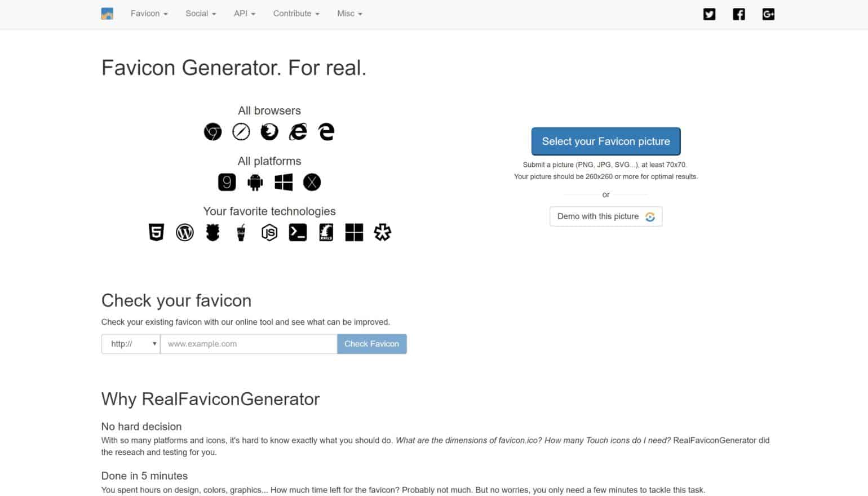
Task: Click the 'No hard decision' subheading
Action: click(141, 427)
